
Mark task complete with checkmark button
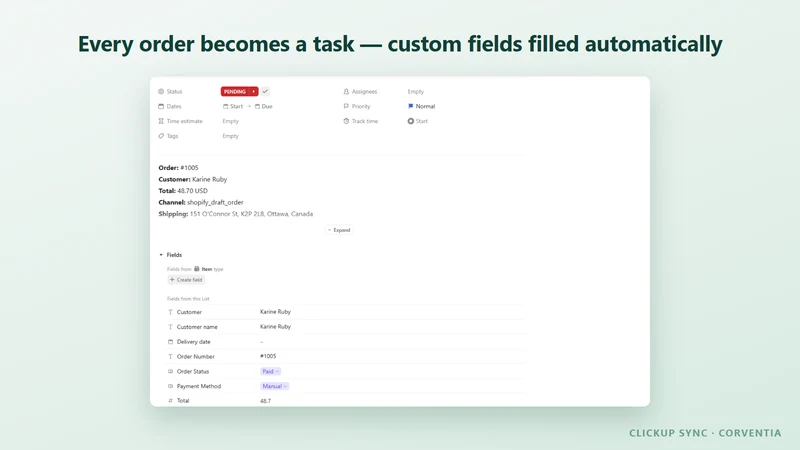point(265,91)
